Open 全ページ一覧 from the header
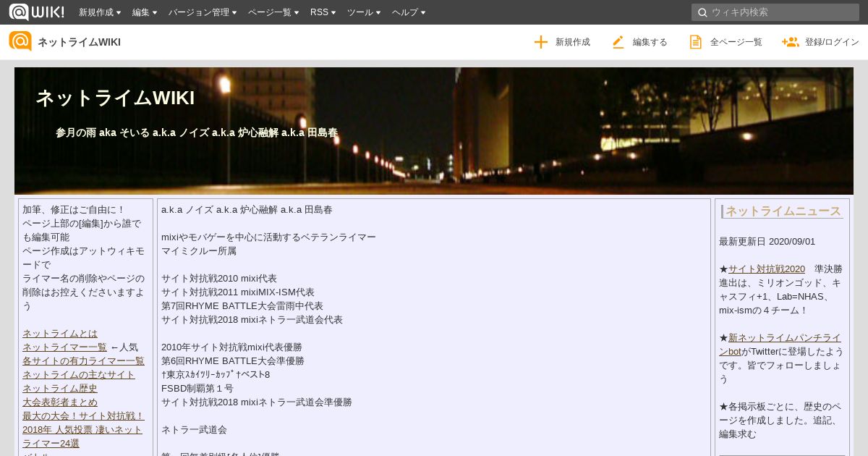This screenshot has height=456, width=868. 725,42
